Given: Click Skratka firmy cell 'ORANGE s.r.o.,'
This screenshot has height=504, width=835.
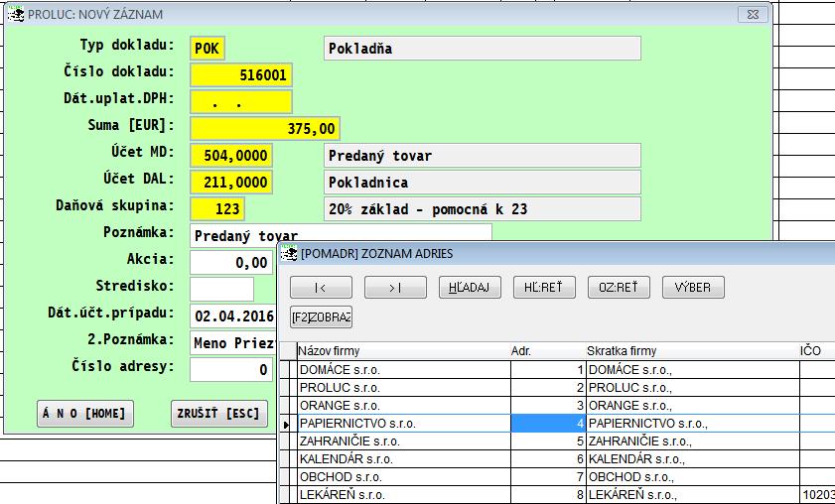Looking at the screenshot, I should [693, 406].
